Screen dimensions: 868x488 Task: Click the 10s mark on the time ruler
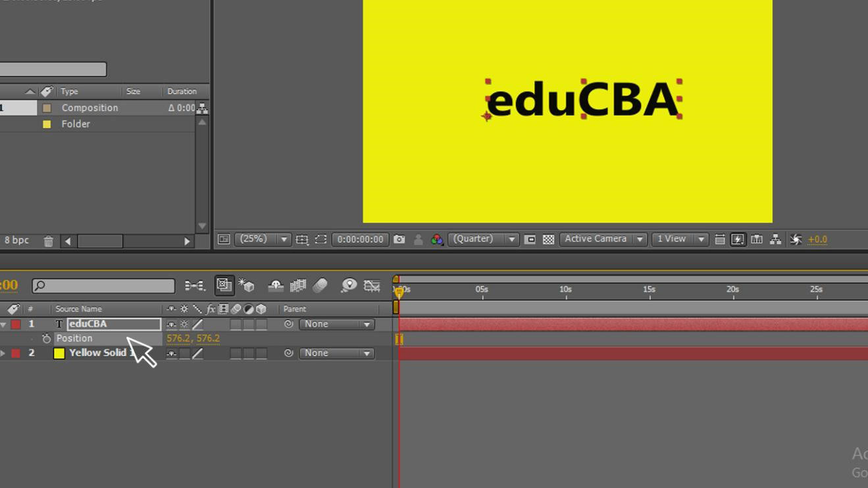(x=566, y=289)
